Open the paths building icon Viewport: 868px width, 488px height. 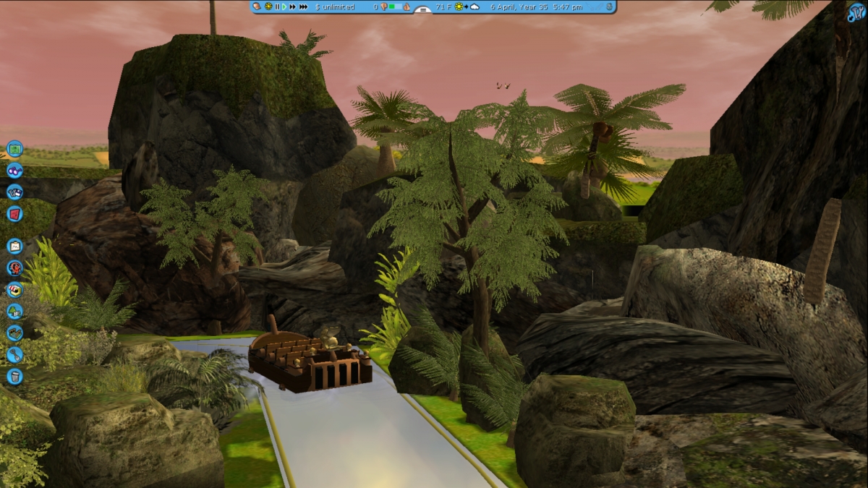(x=14, y=333)
